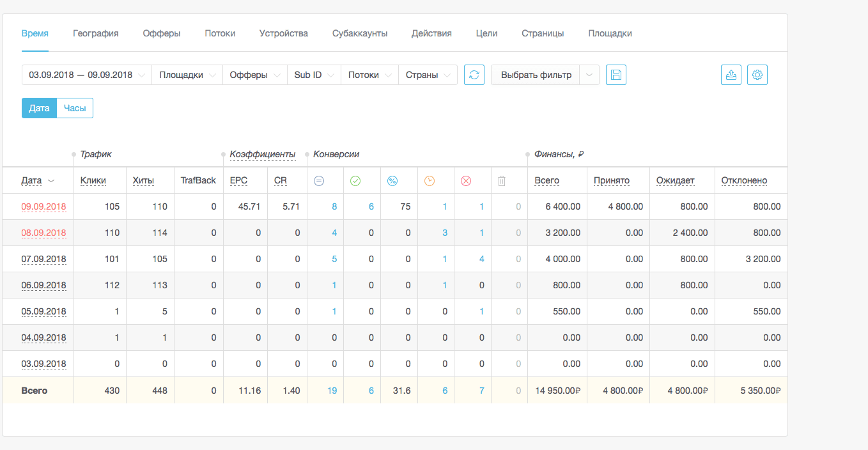Click the refresh statistics icon
Screen dimensions: 868x450
click(x=474, y=75)
